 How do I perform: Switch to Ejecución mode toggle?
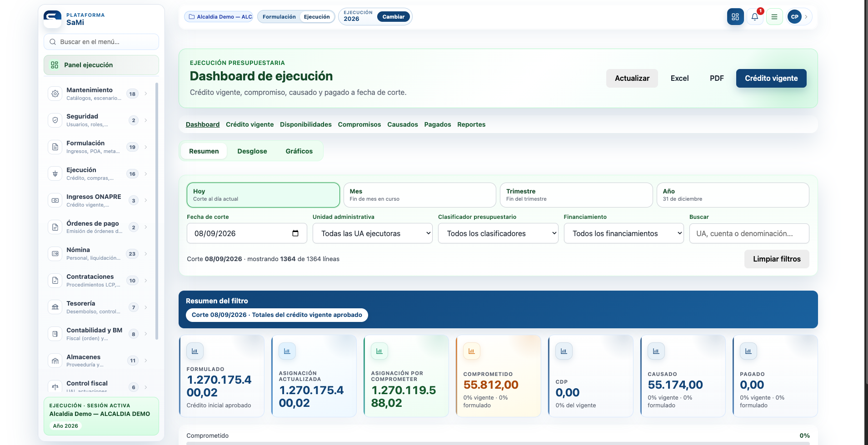(317, 17)
